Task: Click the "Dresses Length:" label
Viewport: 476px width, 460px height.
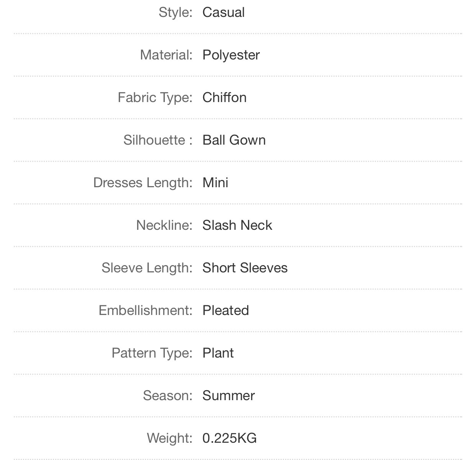Action: click(x=143, y=183)
